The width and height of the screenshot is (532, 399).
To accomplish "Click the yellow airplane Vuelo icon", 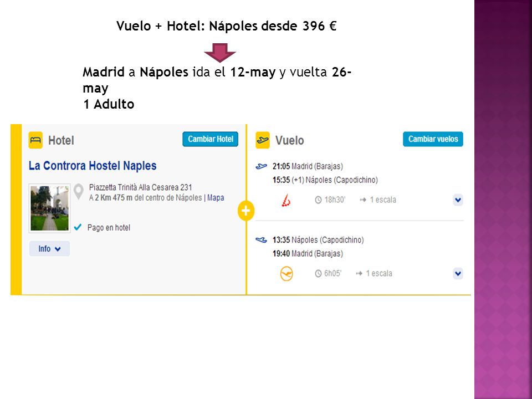I will click(x=263, y=140).
